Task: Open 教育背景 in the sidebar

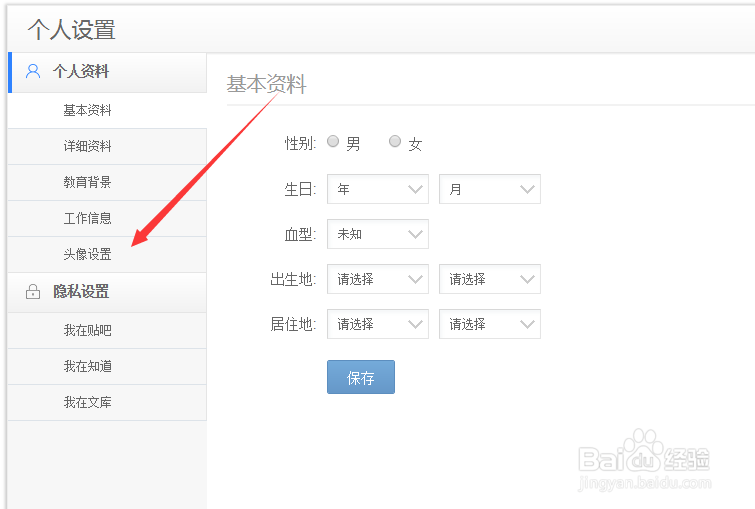Action: [x=107, y=183]
